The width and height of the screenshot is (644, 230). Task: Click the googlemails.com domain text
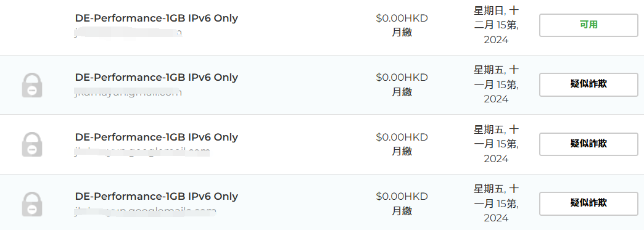pyautogui.click(x=146, y=211)
